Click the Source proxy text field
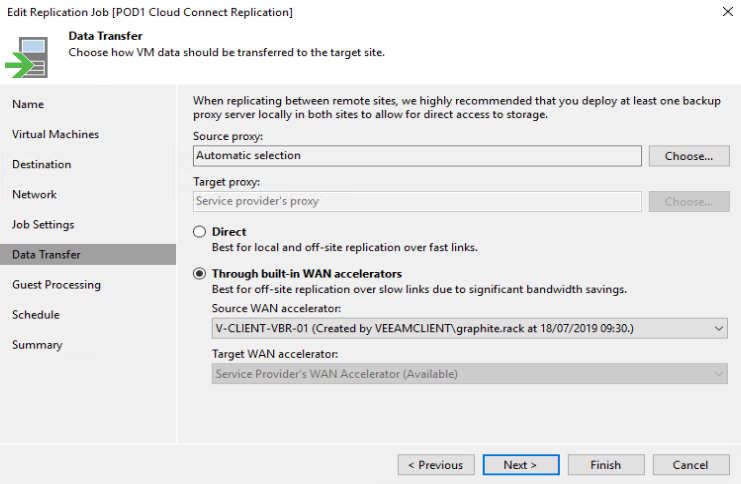The image size is (741, 484). [416, 156]
